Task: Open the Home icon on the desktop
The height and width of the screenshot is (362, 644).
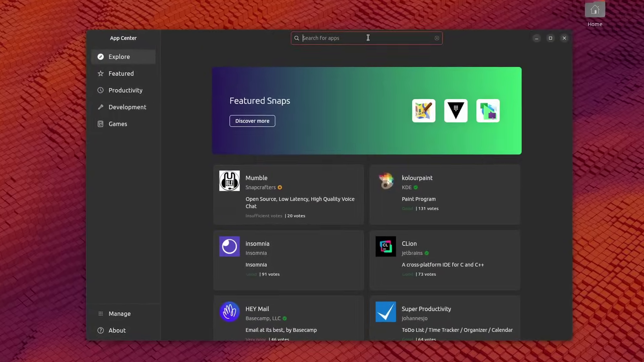Action: tap(595, 10)
